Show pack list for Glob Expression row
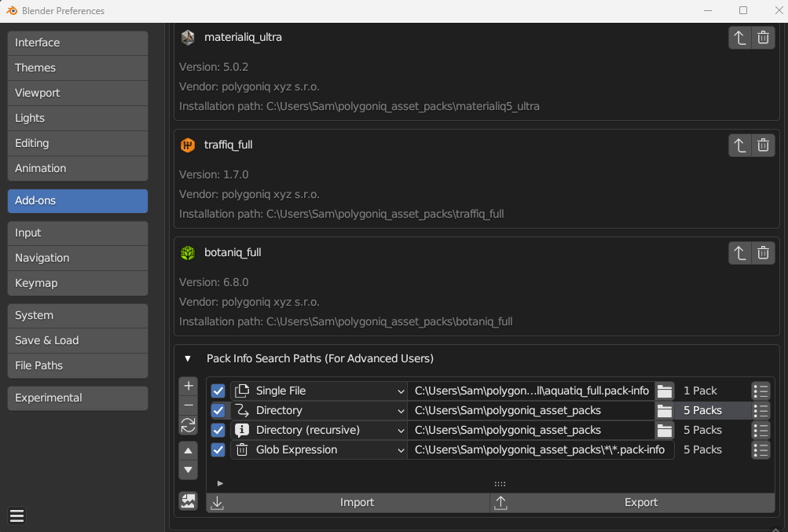 click(x=761, y=450)
